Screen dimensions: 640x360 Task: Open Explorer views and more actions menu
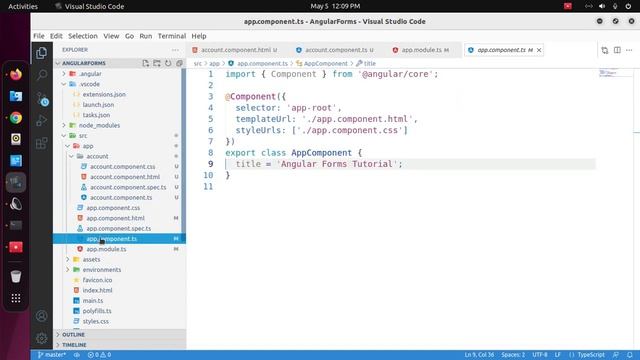[x=175, y=50]
